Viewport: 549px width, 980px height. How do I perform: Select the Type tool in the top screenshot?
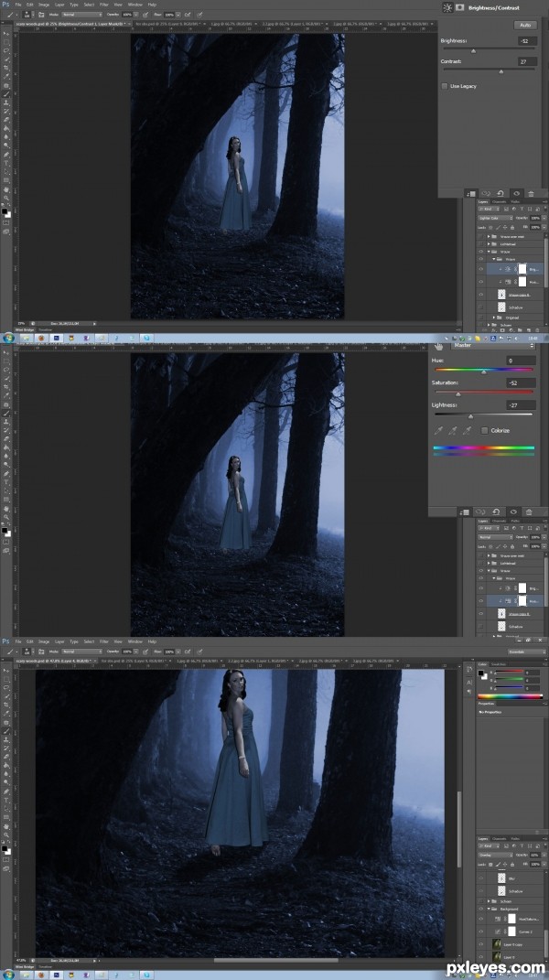coord(6,163)
